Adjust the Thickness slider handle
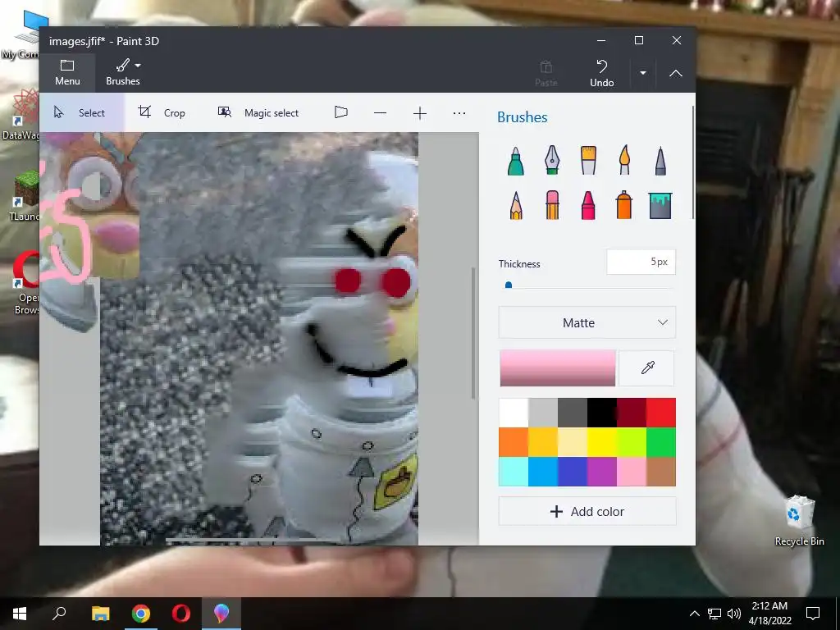 point(509,285)
